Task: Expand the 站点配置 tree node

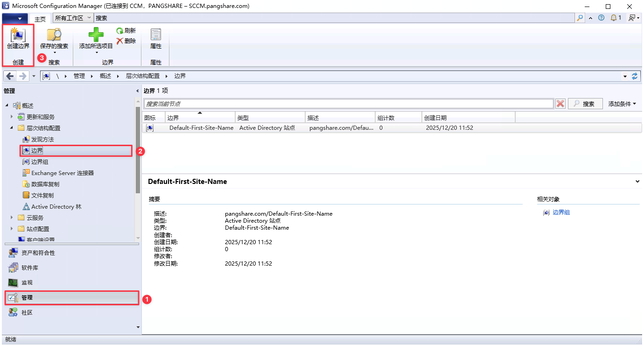Action: coord(12,229)
